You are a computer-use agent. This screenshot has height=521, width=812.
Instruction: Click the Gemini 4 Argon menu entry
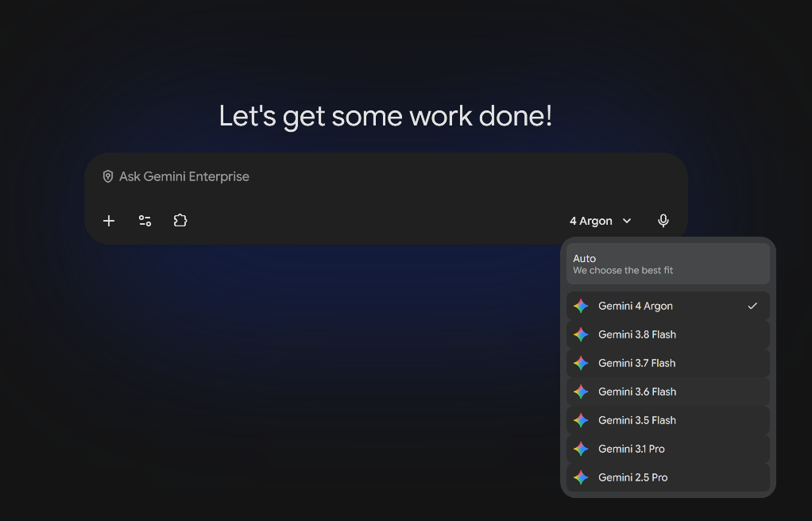(x=668, y=306)
